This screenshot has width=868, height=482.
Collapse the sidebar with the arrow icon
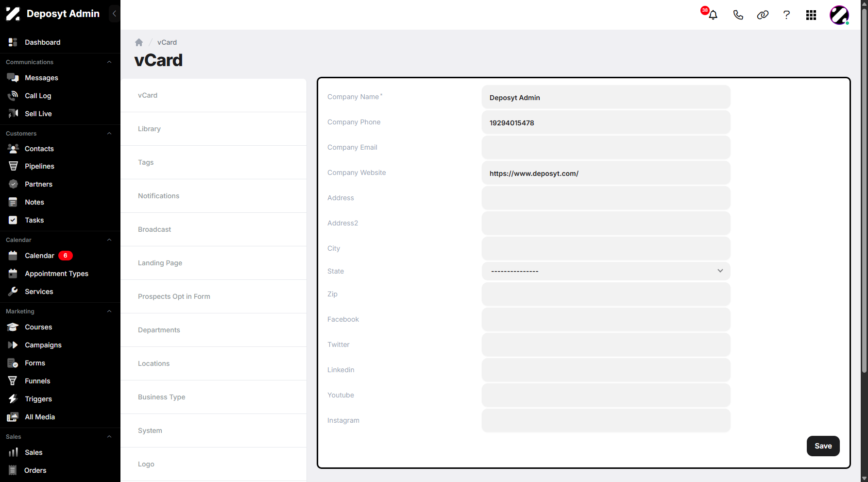pos(114,14)
